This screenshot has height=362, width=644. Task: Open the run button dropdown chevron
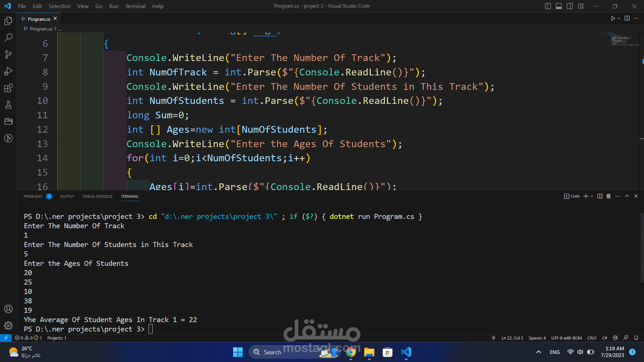pos(619,18)
